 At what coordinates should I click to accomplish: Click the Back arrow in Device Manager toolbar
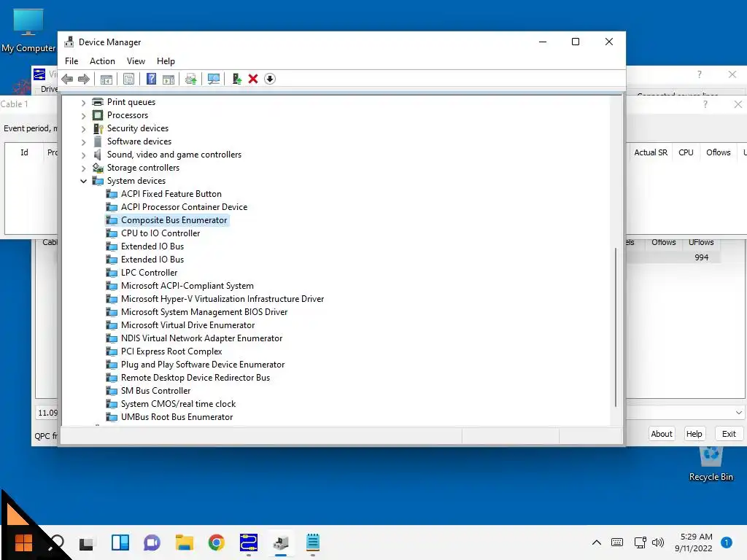(x=67, y=79)
